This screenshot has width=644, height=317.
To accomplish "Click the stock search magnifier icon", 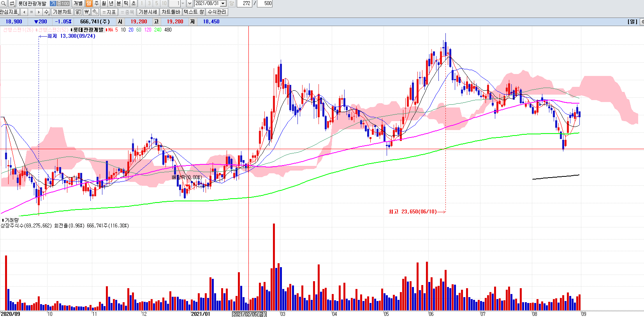I will 4,4.
